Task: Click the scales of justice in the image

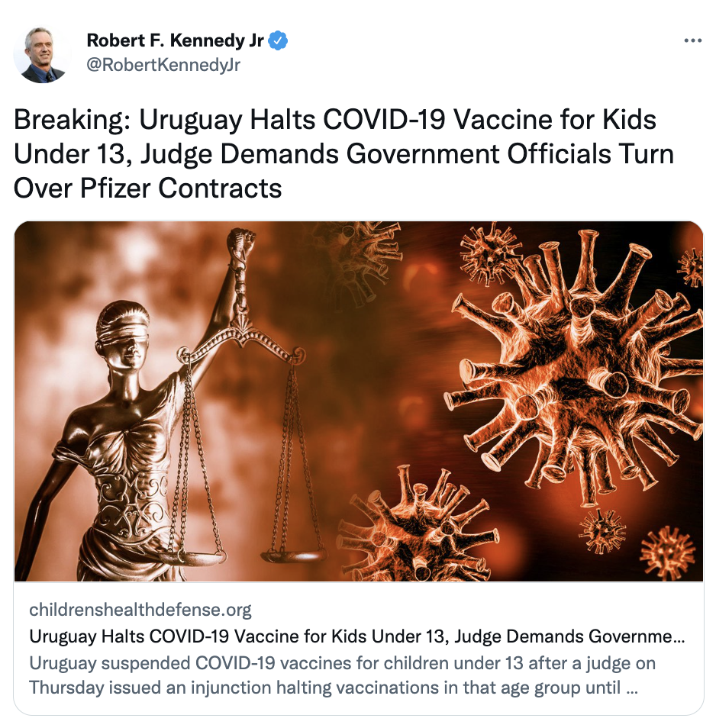Action: [x=246, y=446]
